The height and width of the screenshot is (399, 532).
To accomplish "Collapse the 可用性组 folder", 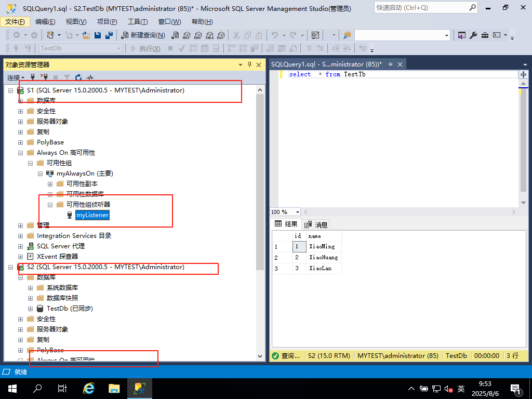I will 30,163.
